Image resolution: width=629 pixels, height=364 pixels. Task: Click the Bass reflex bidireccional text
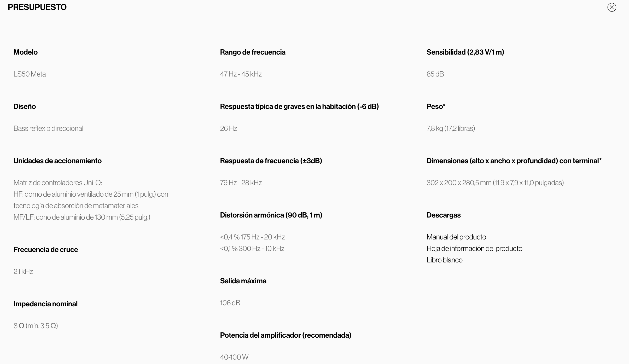pyautogui.click(x=48, y=128)
